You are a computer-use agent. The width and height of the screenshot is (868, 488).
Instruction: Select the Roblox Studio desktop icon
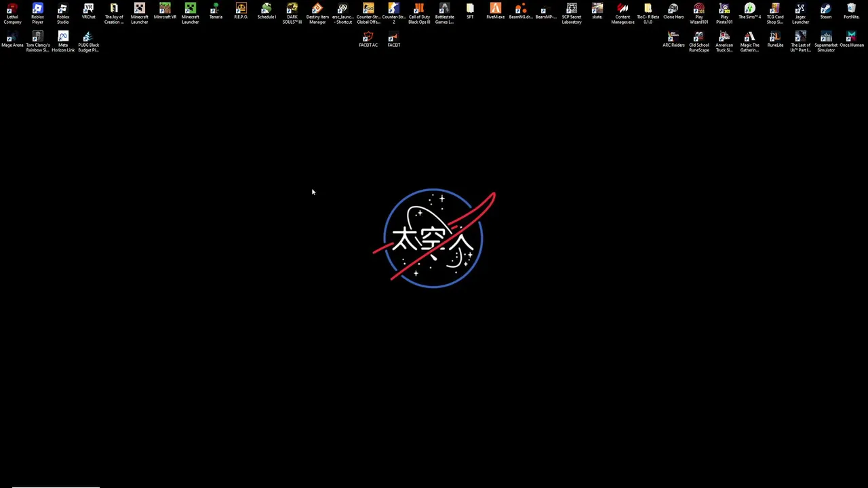click(x=63, y=14)
